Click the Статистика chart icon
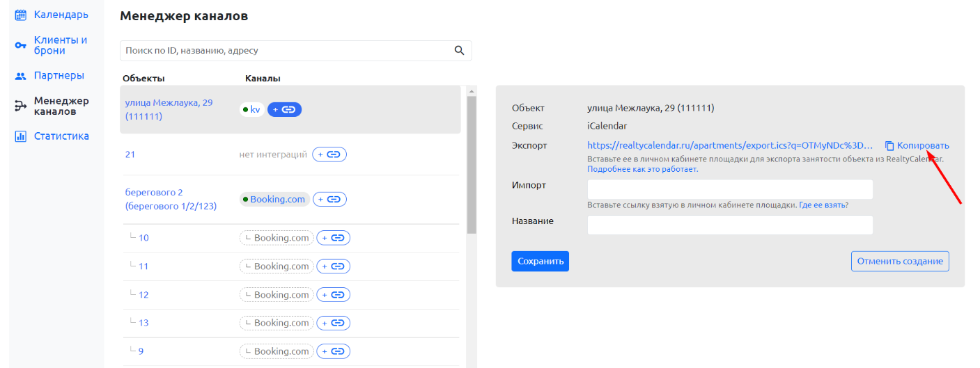 [20, 136]
